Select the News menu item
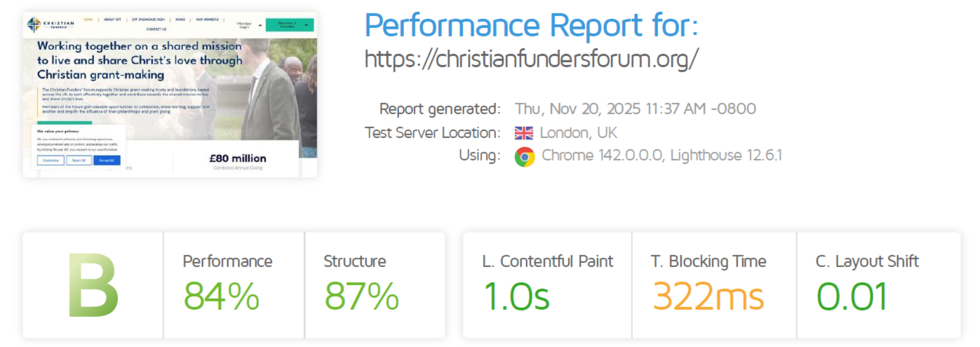Image resolution: width=980 pixels, height=347 pixels. point(180,20)
